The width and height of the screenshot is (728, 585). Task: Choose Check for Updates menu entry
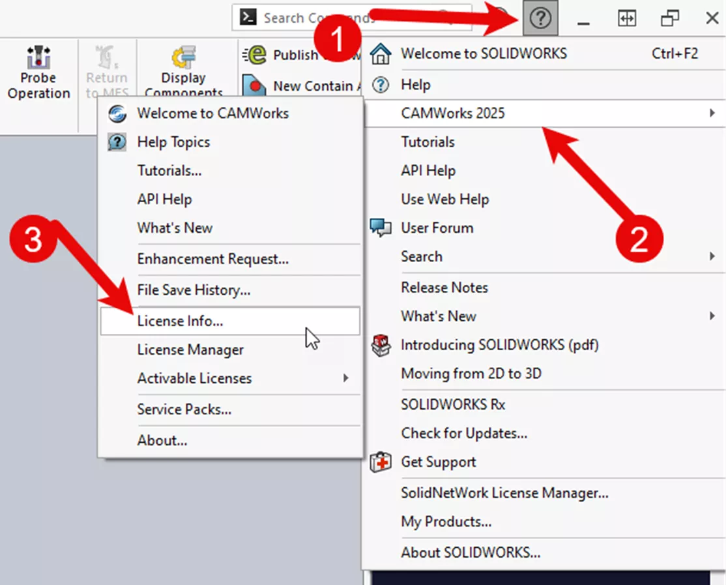pyautogui.click(x=464, y=433)
